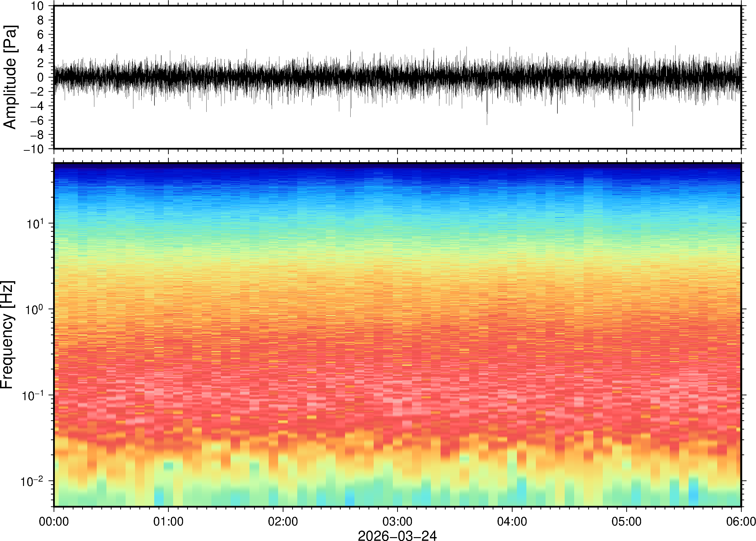The width and height of the screenshot is (756, 541).
Task: Click the dark blue top spectrogram band
Action: pos(397,166)
